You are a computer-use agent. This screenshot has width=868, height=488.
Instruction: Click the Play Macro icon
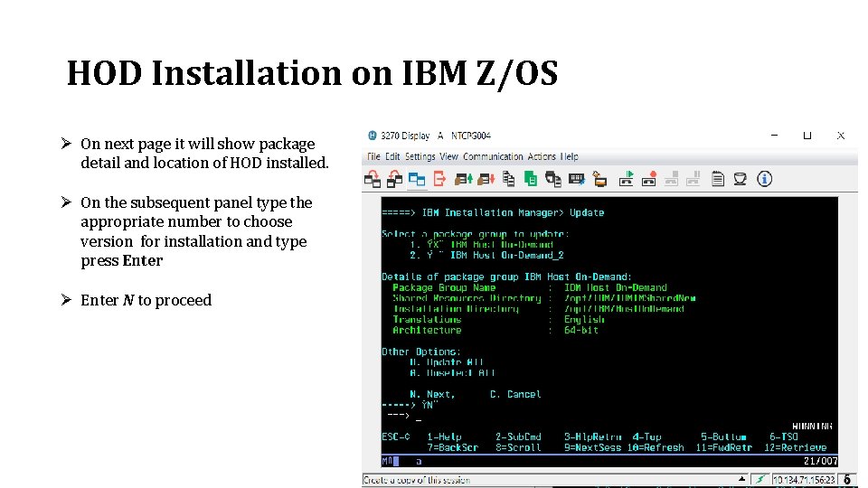pos(626,179)
